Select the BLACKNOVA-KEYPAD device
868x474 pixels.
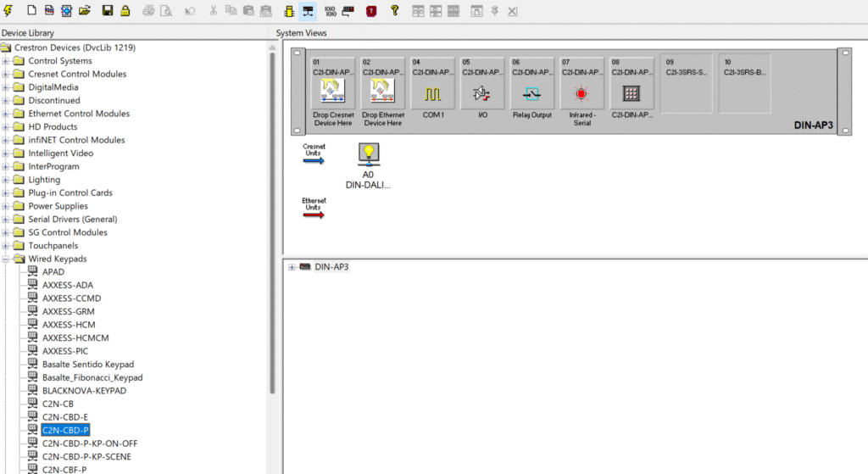click(84, 391)
